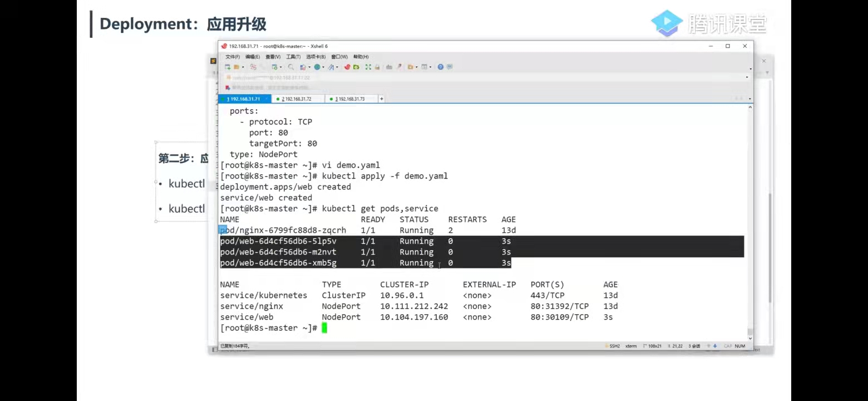Open session tab list arrow at tab bar end
868x401 pixels.
pyautogui.click(x=750, y=99)
